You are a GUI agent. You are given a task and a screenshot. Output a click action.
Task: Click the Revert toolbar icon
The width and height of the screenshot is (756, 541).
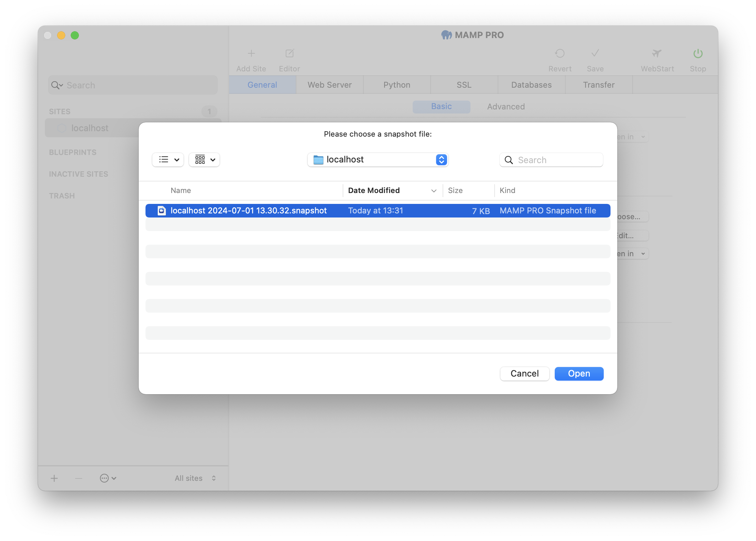(560, 53)
